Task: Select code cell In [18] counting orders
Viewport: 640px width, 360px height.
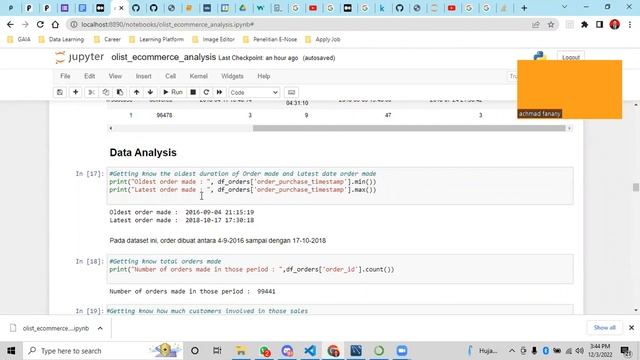Action: (x=340, y=269)
